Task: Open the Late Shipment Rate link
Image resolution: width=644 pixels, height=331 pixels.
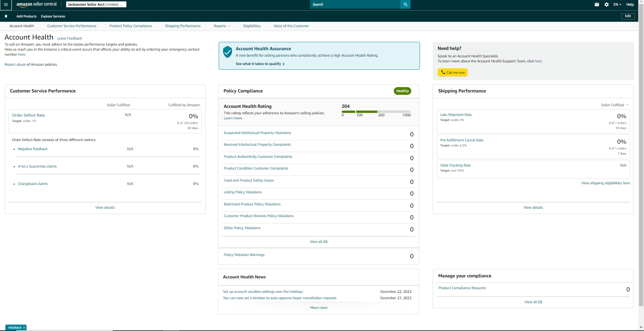Action: [456, 115]
